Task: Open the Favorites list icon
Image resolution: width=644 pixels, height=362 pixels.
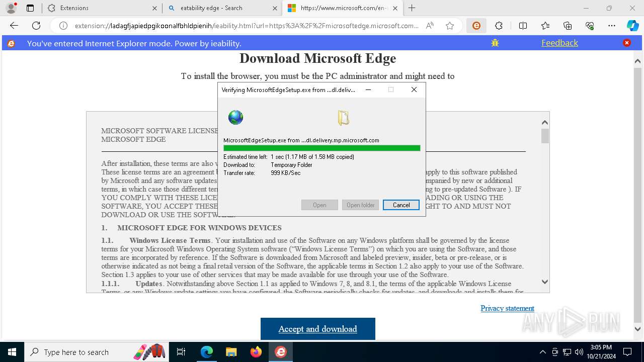Action: 545,26
